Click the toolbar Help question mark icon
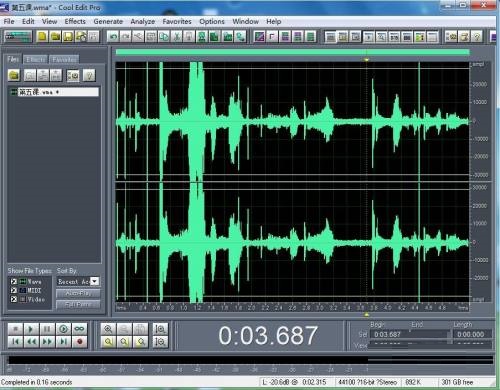This screenshot has height=390, width=500. point(477,36)
